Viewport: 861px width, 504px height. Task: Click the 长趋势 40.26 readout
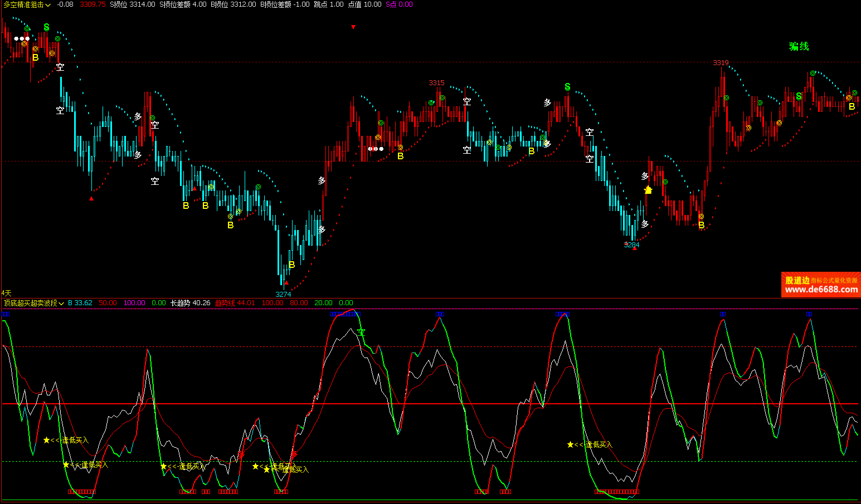click(190, 303)
